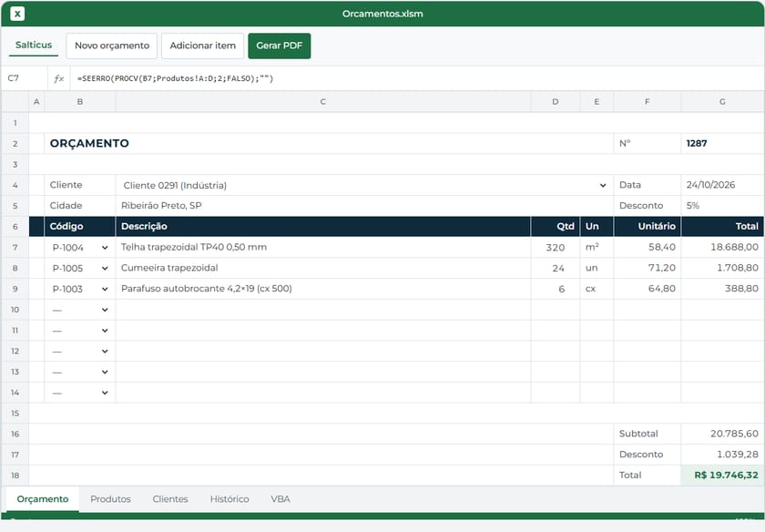Image resolution: width=765 pixels, height=532 pixels.
Task: Click the ORÇAMENTO title cell
Action: click(329, 144)
